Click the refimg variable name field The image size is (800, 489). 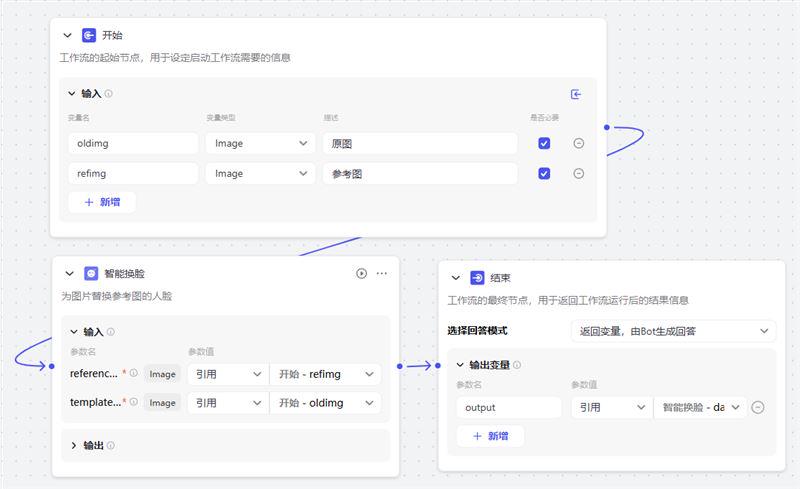(133, 174)
